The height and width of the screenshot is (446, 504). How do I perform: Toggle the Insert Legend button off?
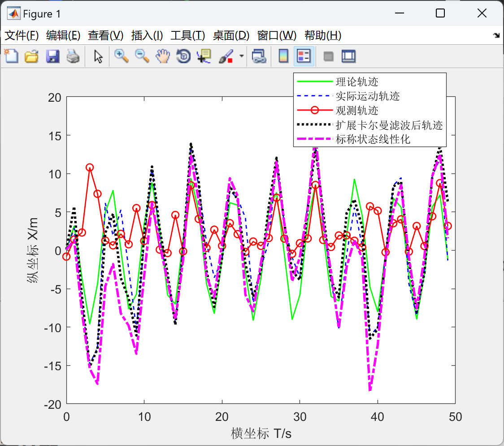[304, 56]
